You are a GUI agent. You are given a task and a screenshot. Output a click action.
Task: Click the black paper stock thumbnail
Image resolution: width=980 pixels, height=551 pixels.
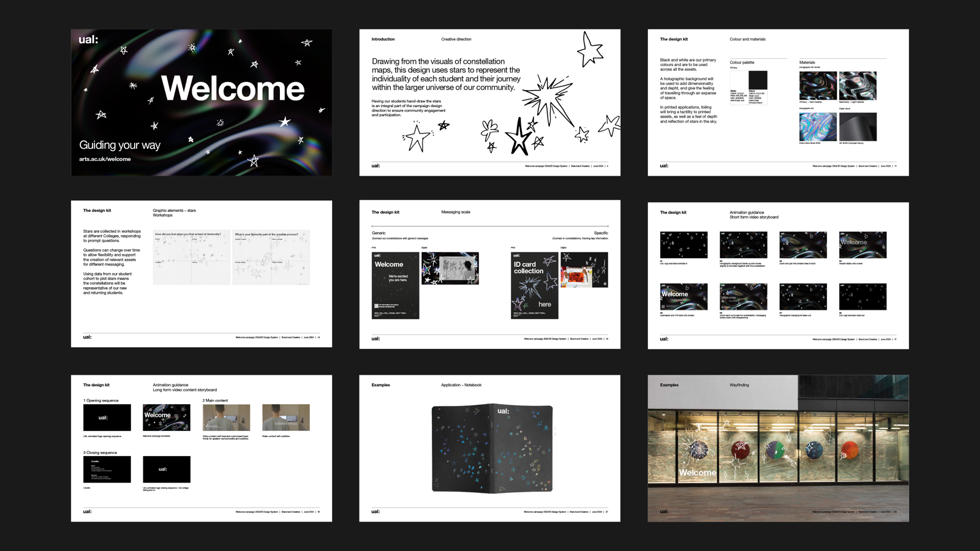(x=858, y=127)
